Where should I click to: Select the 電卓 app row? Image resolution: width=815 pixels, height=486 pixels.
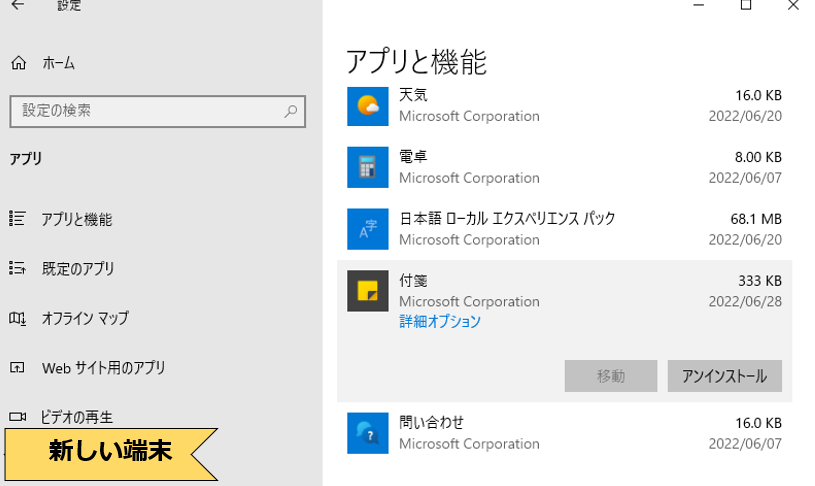click(x=564, y=167)
